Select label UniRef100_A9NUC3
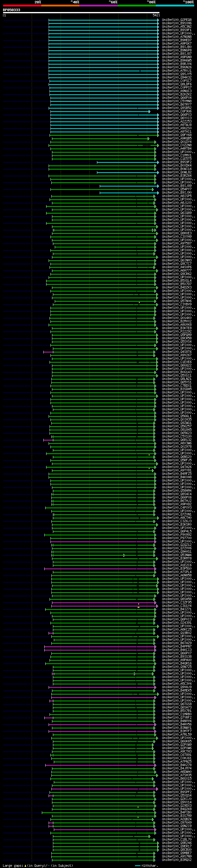This screenshot has height=868, width=197. tap(177, 91)
